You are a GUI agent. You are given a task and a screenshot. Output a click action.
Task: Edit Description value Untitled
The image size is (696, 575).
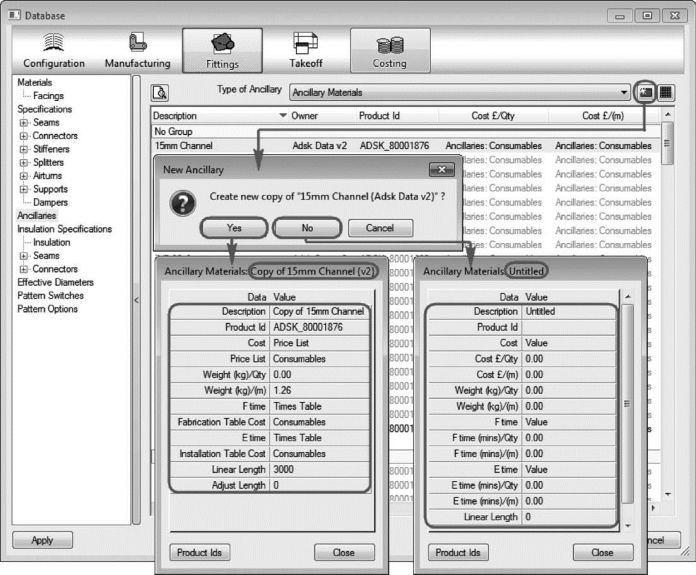(x=569, y=312)
